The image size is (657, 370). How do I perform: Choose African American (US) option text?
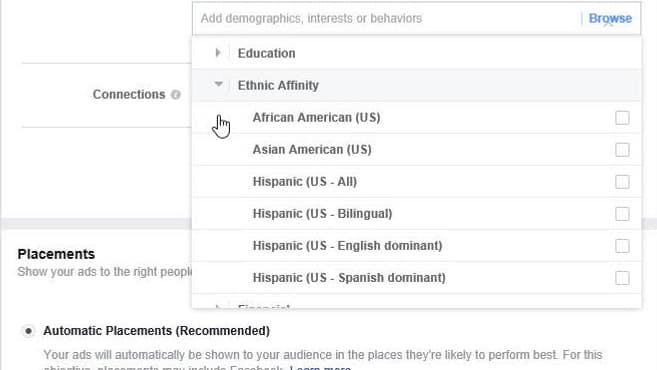316,117
